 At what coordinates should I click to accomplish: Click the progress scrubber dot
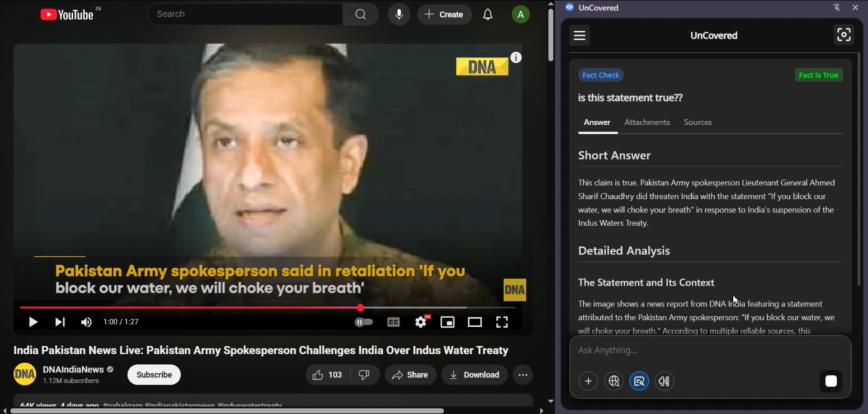coord(360,308)
